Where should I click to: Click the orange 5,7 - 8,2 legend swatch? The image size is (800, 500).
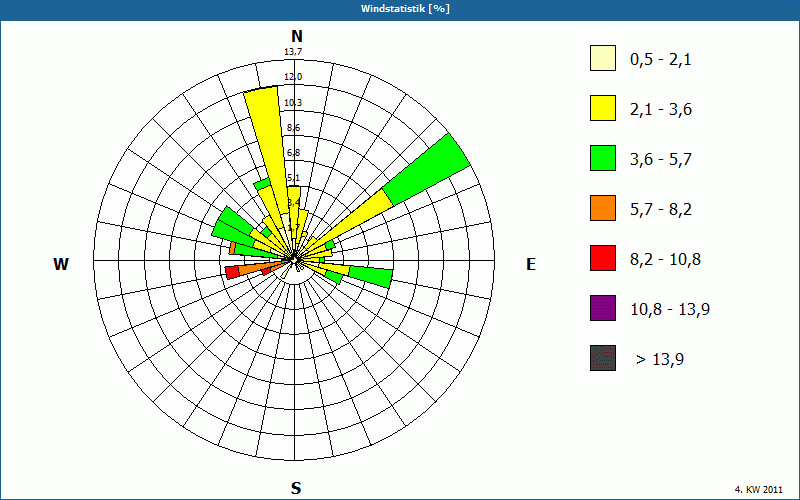[603, 208]
